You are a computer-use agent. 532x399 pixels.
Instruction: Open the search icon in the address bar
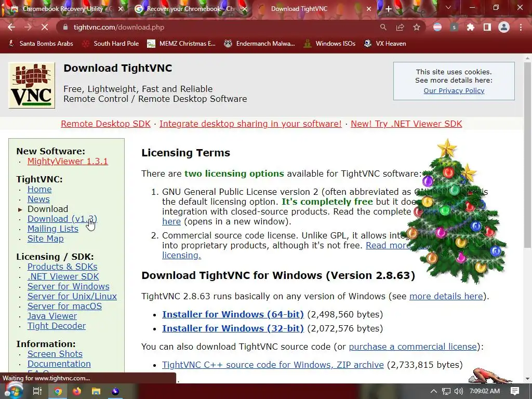[383, 27]
